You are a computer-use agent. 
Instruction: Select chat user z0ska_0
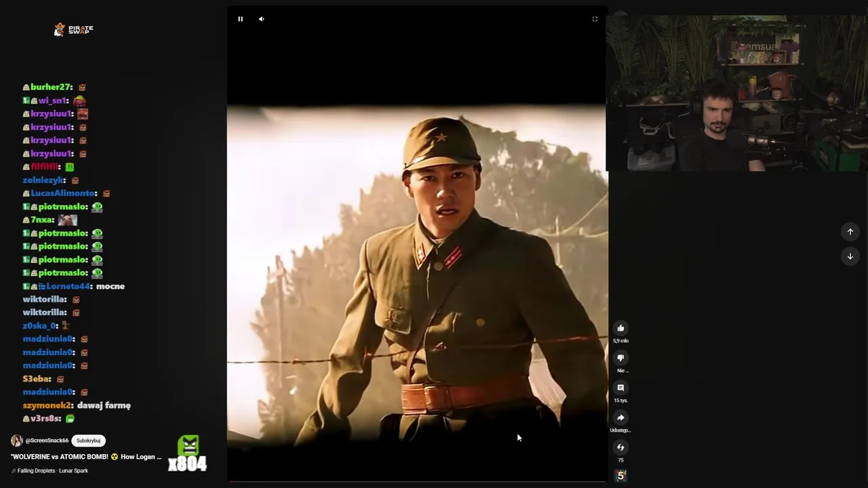(40, 326)
